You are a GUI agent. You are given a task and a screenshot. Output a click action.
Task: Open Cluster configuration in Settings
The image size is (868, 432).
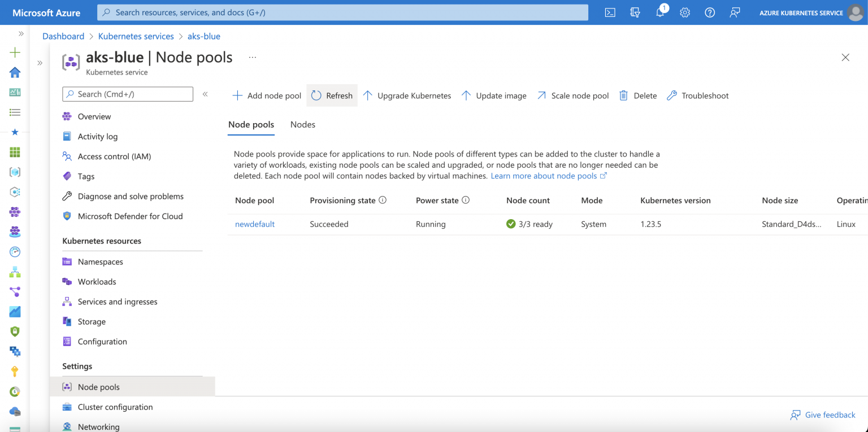pyautogui.click(x=115, y=407)
